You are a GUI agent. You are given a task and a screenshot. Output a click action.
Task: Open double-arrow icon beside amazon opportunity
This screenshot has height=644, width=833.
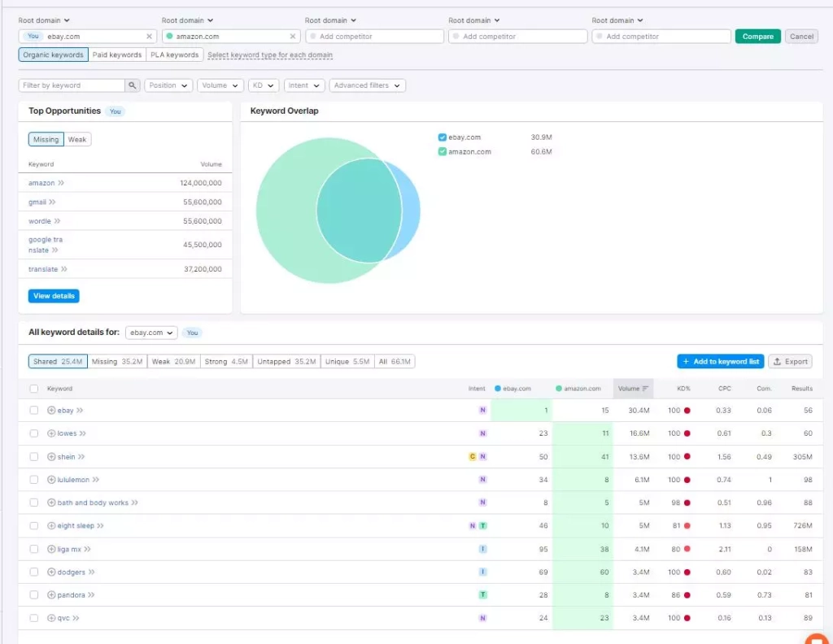[61, 183]
